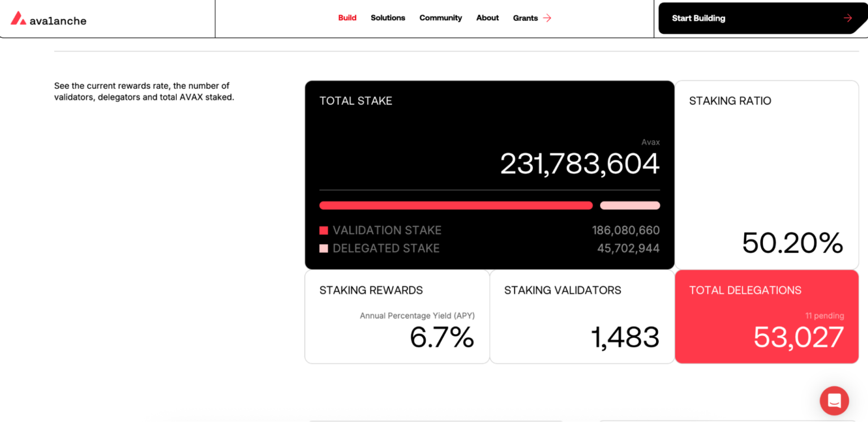The width and height of the screenshot is (868, 422).
Task: Open the About menu
Action: pos(487,18)
